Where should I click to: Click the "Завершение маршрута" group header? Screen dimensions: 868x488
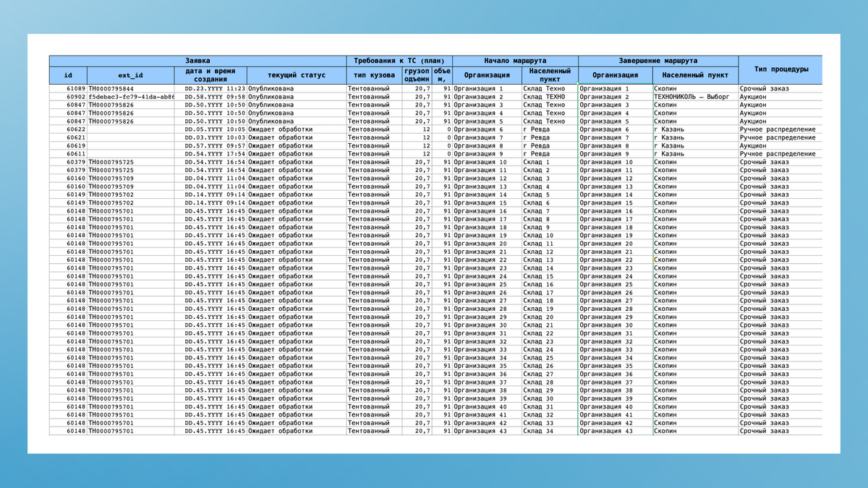tap(658, 61)
